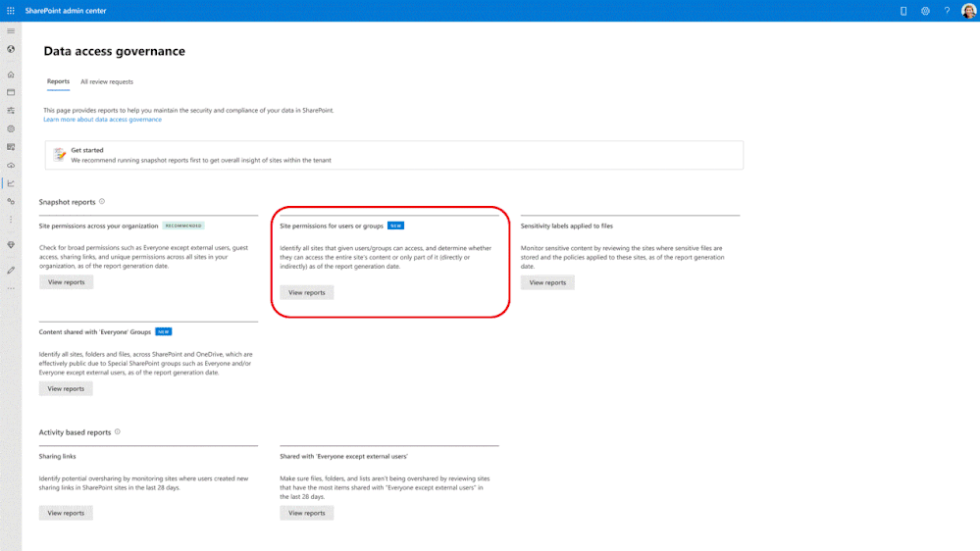This screenshot has width=980, height=551.
Task: Click the vertical dots More features icon
Action: [x=11, y=220]
